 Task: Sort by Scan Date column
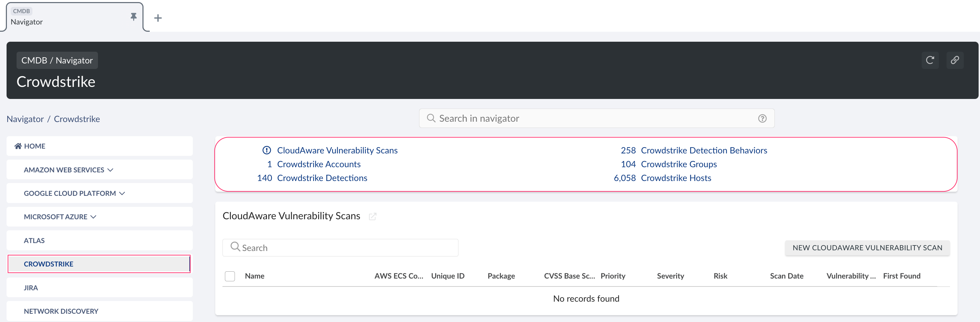787,276
